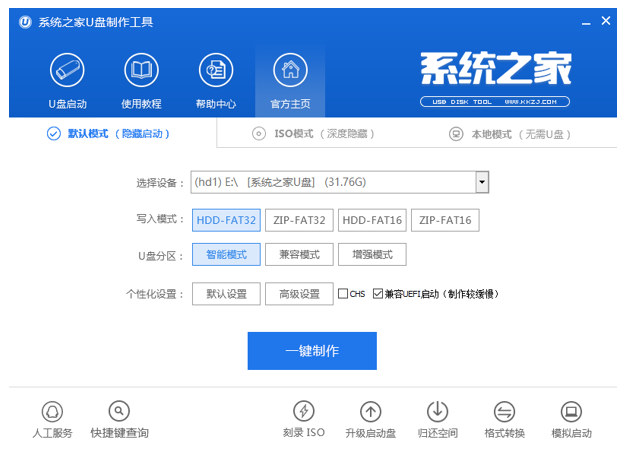Image resolution: width=624 pixels, height=454 pixels.
Task: Open the 帮助中心 document icon
Action: click(216, 70)
